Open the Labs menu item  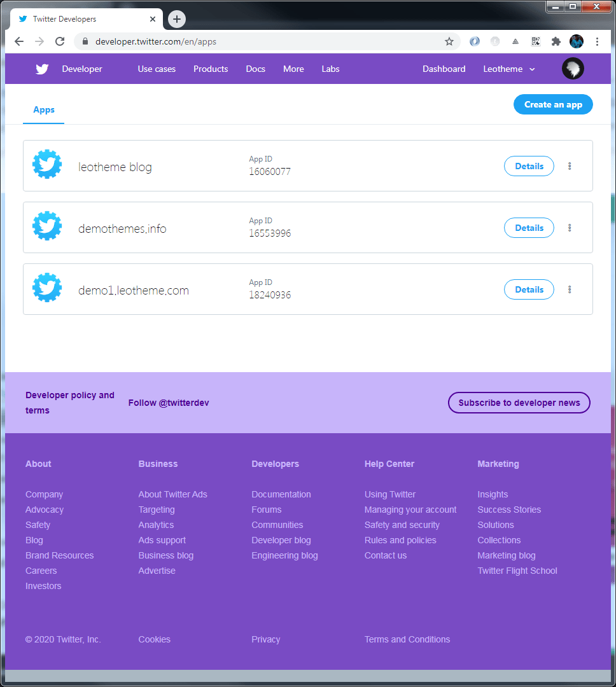coord(330,69)
